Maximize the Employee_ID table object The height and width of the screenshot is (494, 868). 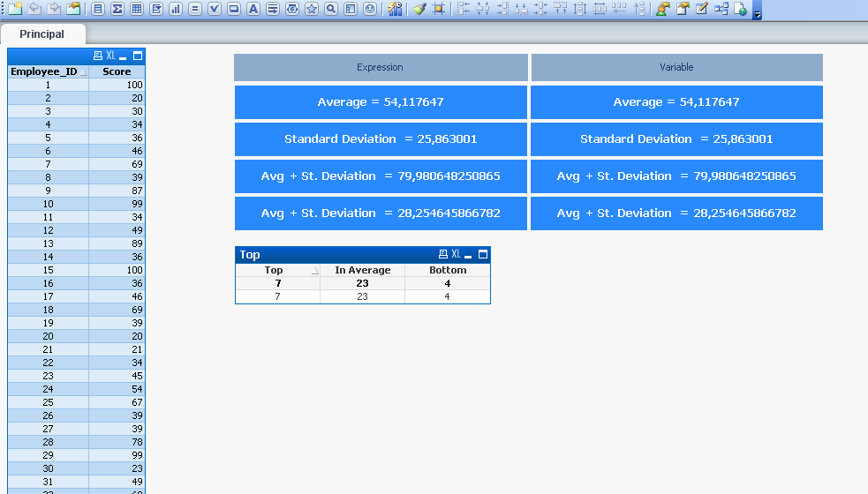[x=138, y=56]
